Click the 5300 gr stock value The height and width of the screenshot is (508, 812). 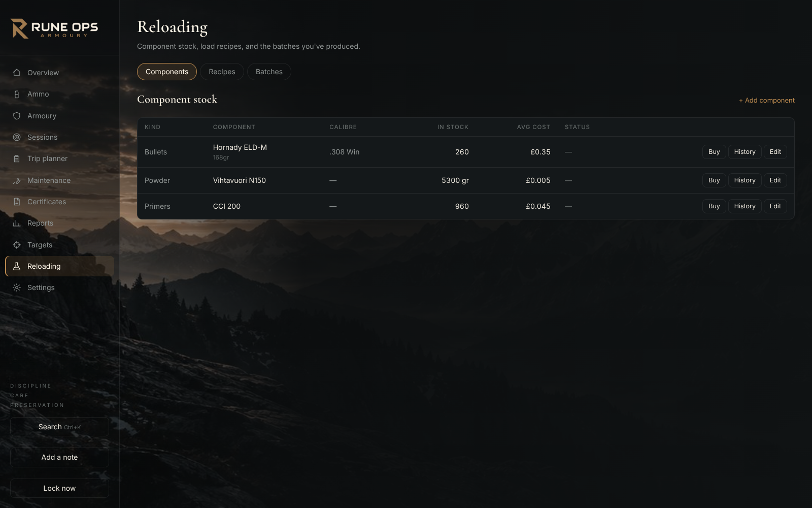(455, 180)
